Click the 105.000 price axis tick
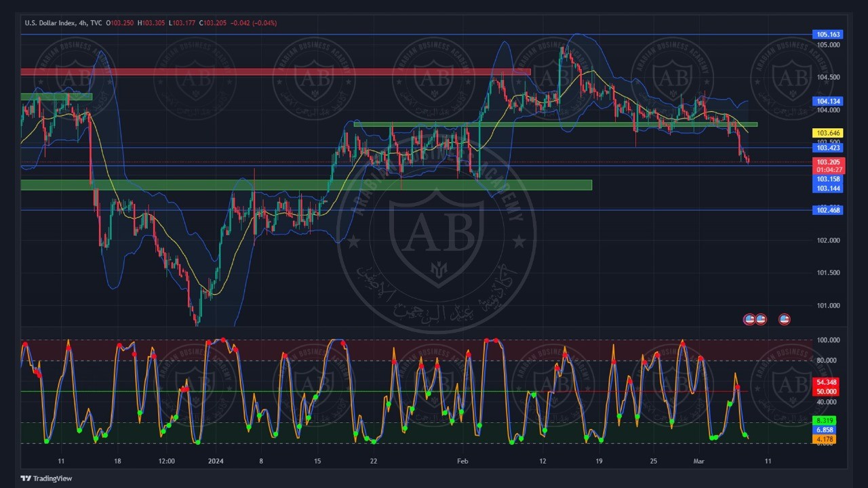Image resolution: width=868 pixels, height=488 pixels. point(829,45)
